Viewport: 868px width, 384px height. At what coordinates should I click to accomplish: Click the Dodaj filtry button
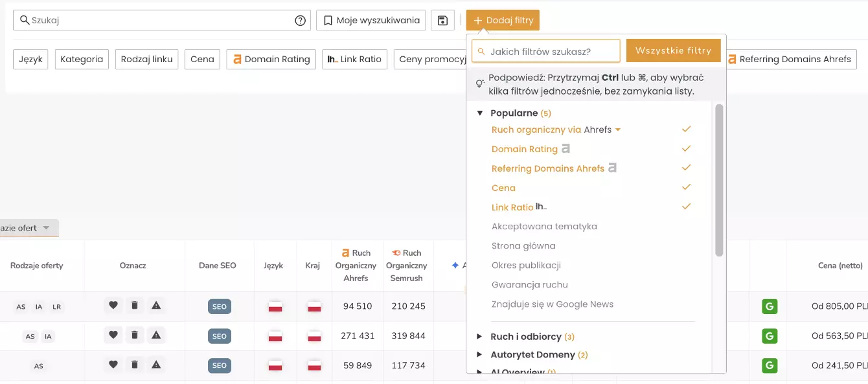(x=503, y=20)
